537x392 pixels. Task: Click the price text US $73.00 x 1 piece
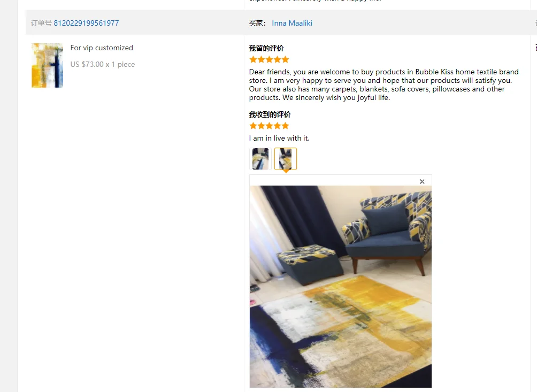(x=102, y=64)
